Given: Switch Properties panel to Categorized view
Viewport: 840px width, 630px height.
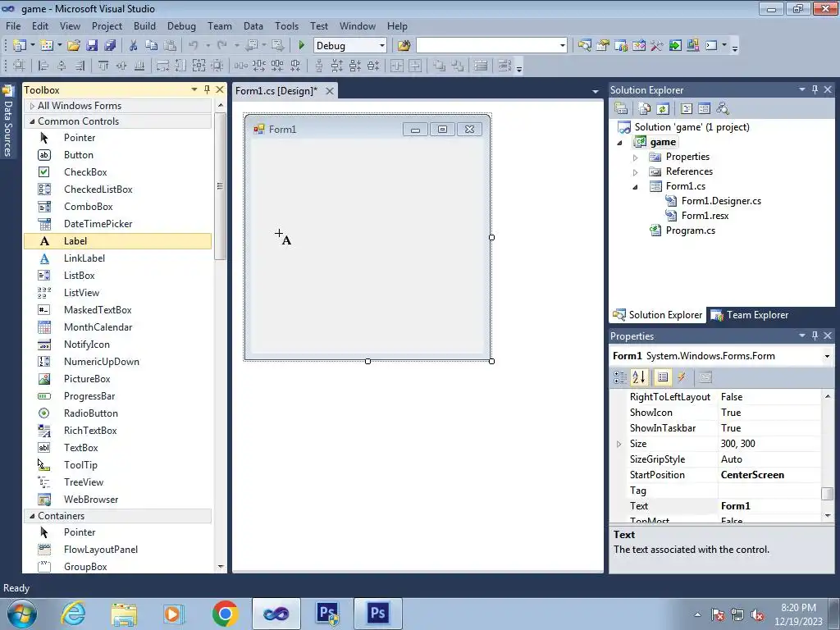Looking at the screenshot, I should [x=620, y=377].
